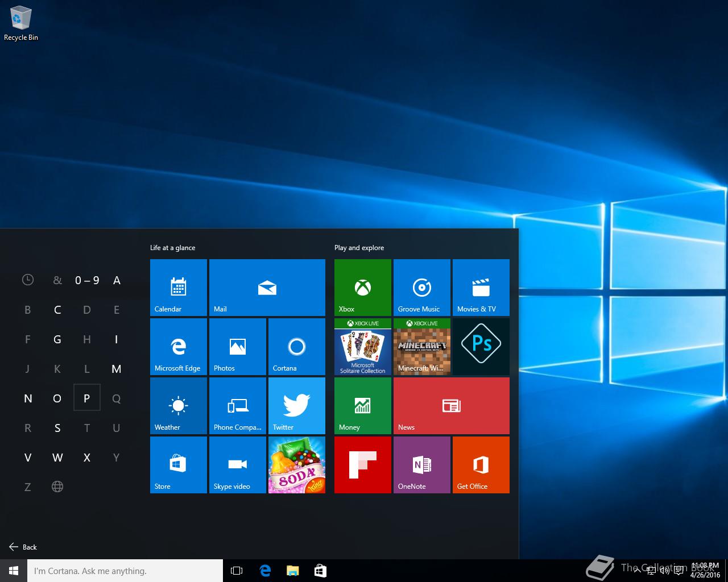Open the Movies & TV tile

(481, 288)
